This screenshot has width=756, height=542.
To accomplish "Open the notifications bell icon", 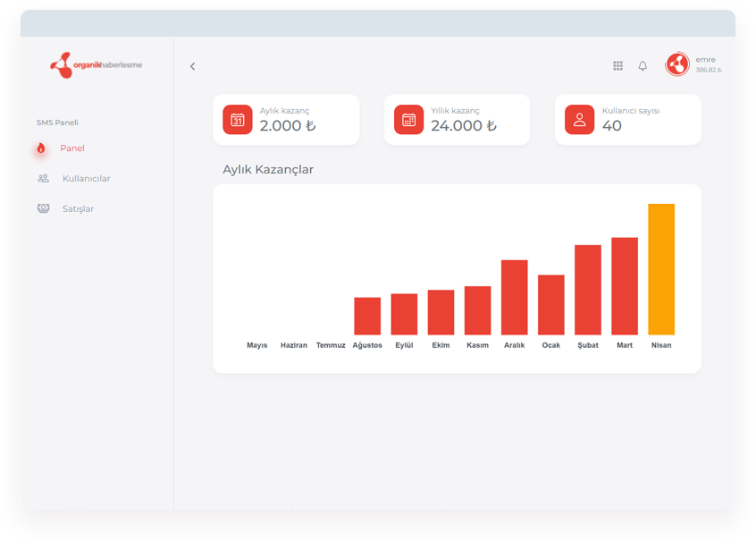I will [x=643, y=65].
